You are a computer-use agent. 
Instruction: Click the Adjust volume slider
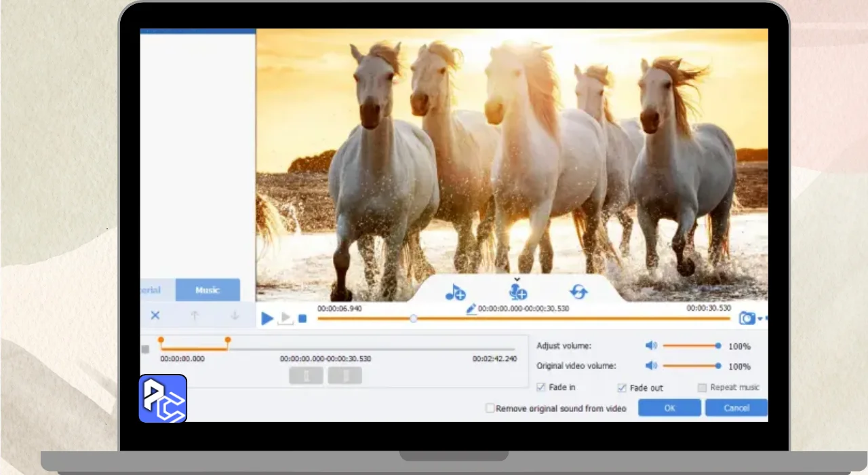691,346
